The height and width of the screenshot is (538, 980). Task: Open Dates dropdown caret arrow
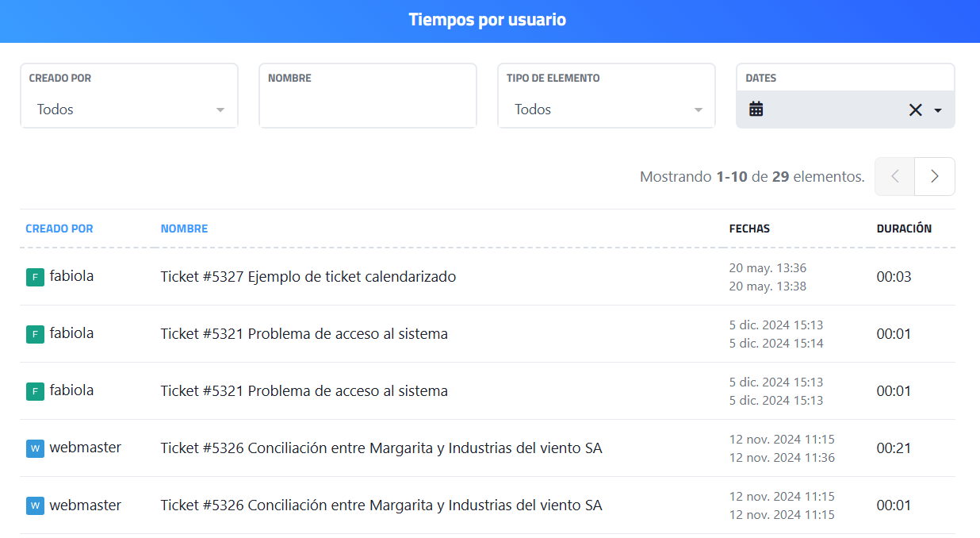click(938, 110)
